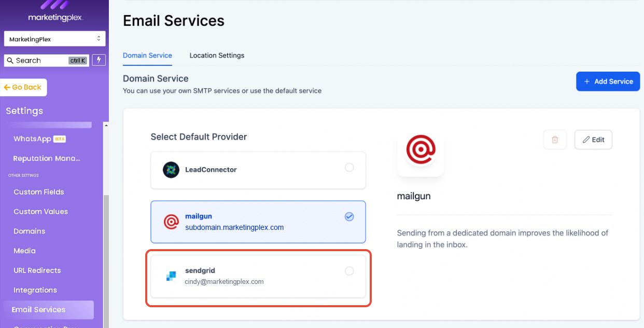This screenshot has height=328, width=644.
Task: Open the MarketingPlex account dropdown
Action: point(55,39)
